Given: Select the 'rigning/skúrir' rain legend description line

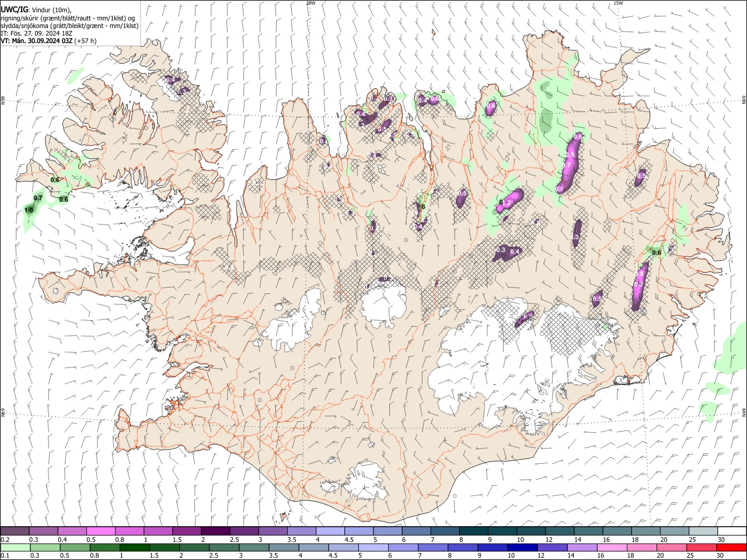Looking at the screenshot, I should pyautogui.click(x=68, y=17).
